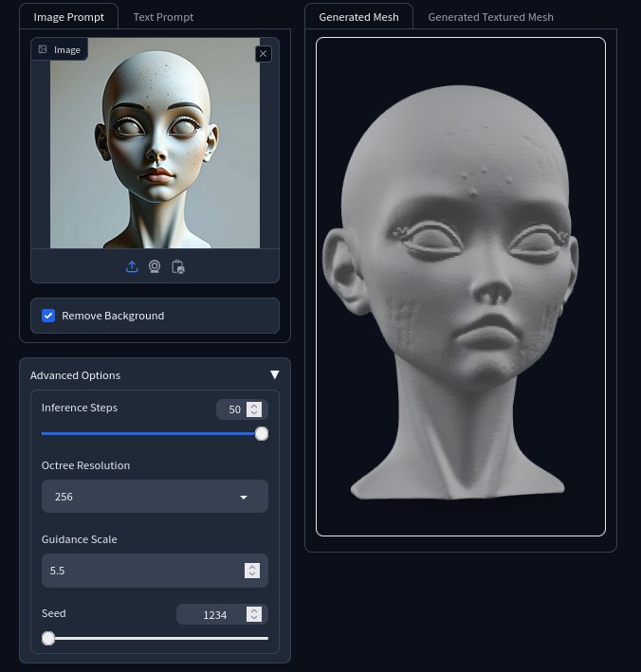Click the webcam capture icon

click(x=155, y=266)
